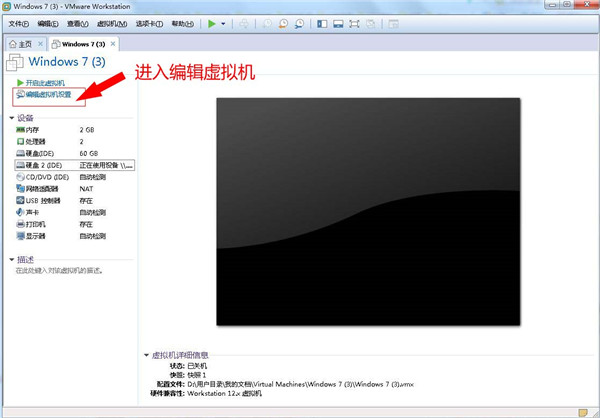Click the Unity mode toolbar icon
The image size is (600, 418).
pyautogui.click(x=370, y=24)
